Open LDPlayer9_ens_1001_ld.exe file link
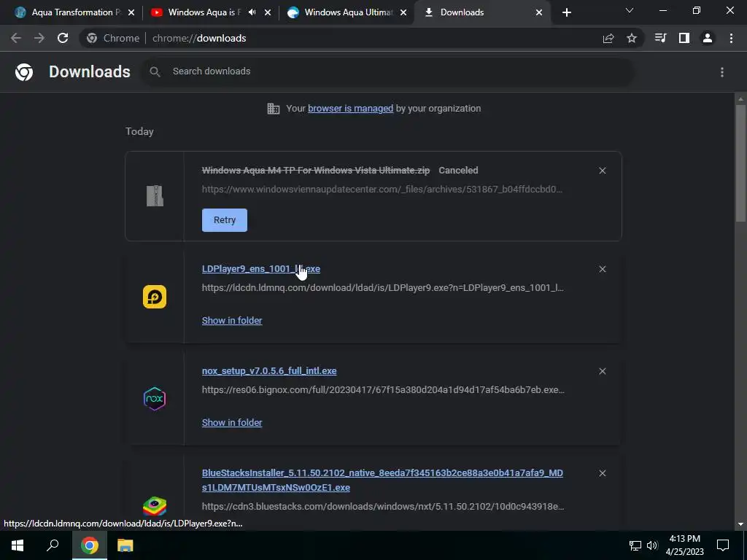747x560 pixels. [x=261, y=269]
